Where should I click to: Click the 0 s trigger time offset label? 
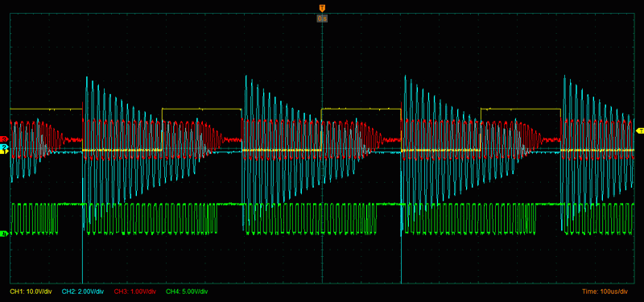point(322,19)
